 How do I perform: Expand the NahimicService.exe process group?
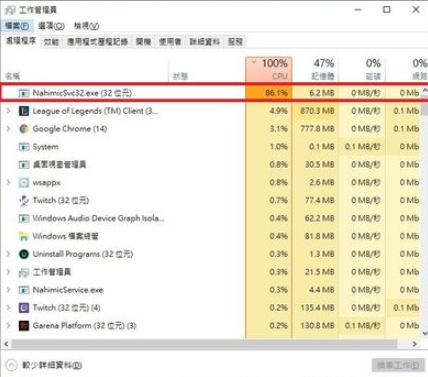(8, 290)
